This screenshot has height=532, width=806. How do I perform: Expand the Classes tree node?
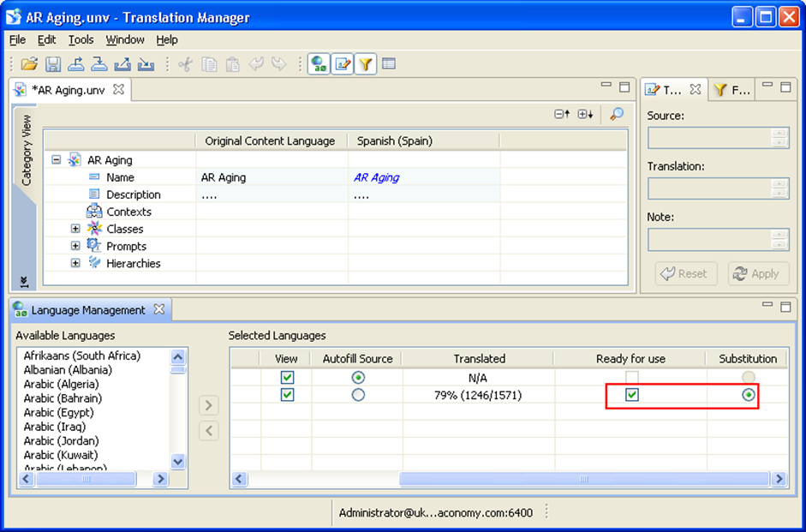coord(75,229)
